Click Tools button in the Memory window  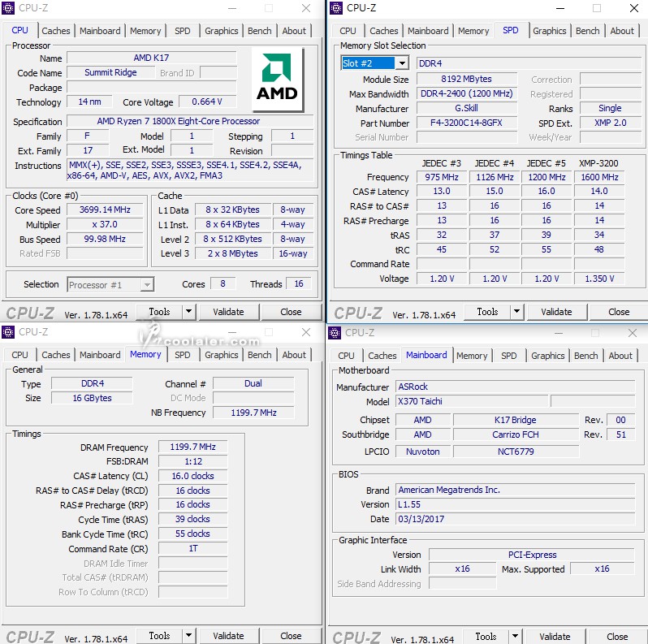[x=159, y=636]
